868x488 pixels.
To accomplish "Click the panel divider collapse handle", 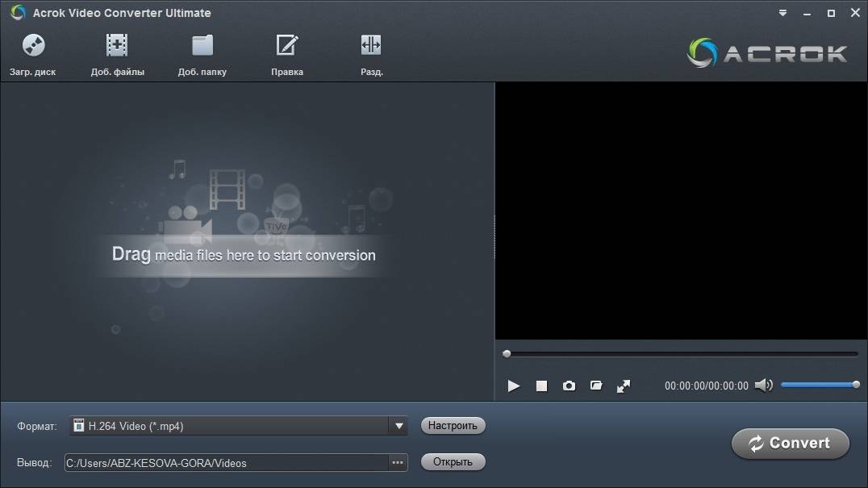I will click(495, 237).
